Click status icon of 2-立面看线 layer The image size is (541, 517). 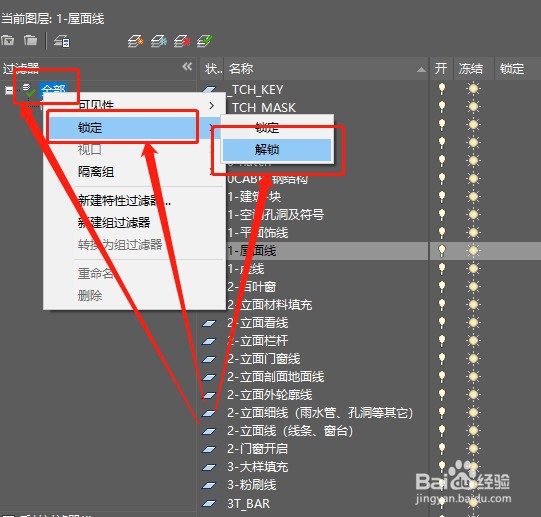click(209, 323)
